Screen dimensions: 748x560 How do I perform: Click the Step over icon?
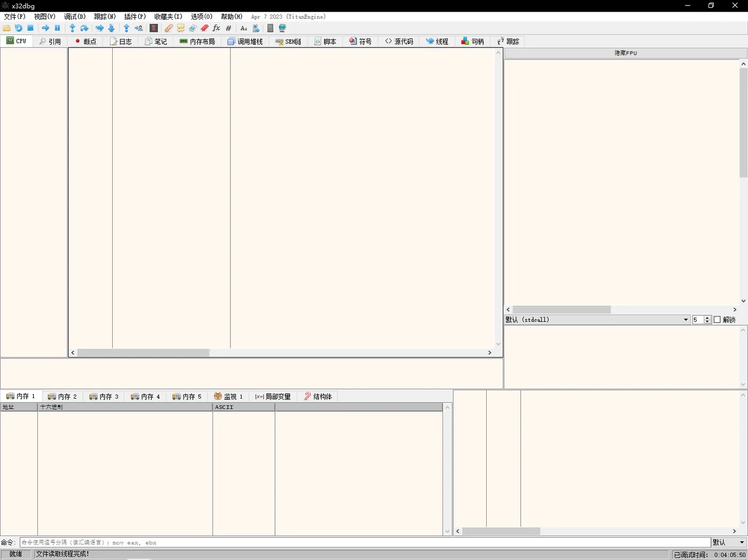pos(84,28)
